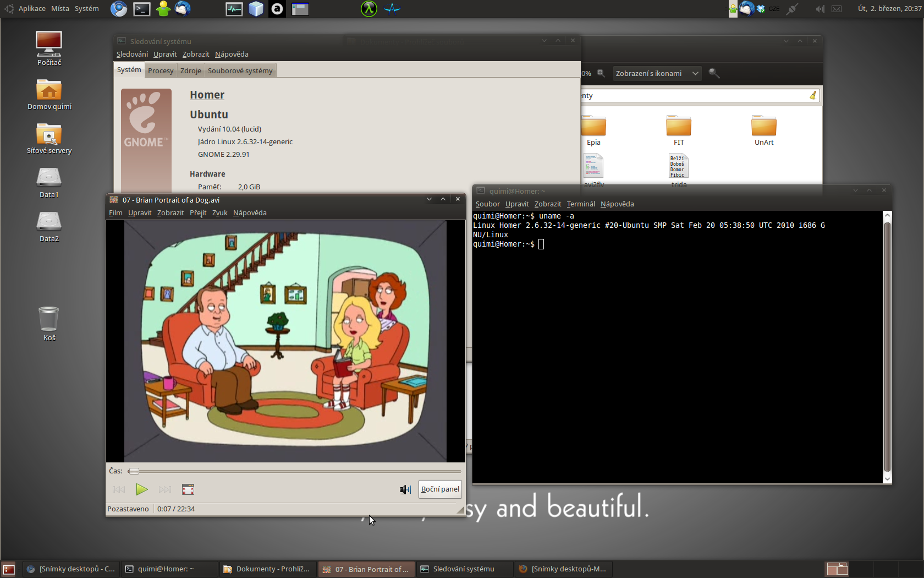Open the Soubor menu in terminal window

coord(488,204)
